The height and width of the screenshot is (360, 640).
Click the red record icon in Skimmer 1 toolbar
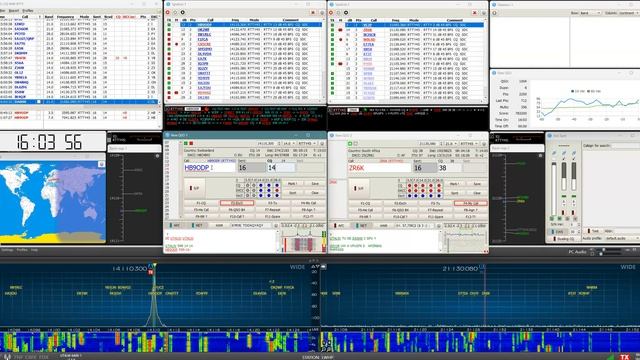pyautogui.click(x=168, y=13)
